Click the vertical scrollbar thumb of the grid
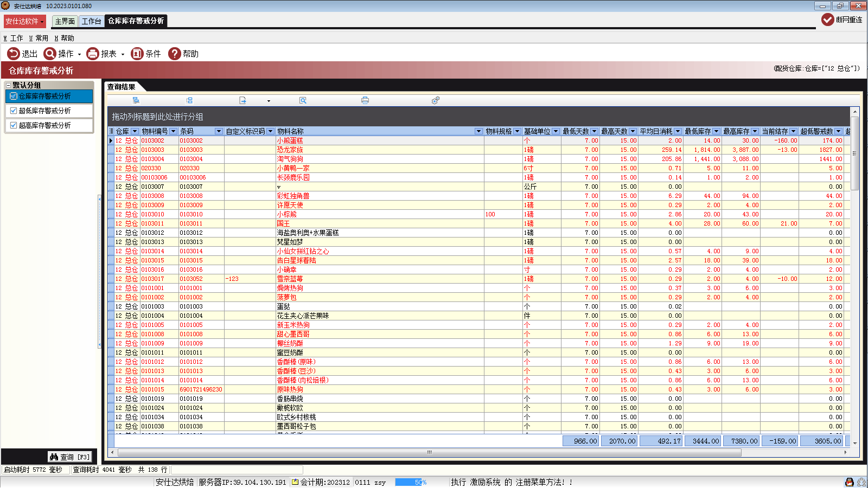The width and height of the screenshot is (868, 488). 855,153
